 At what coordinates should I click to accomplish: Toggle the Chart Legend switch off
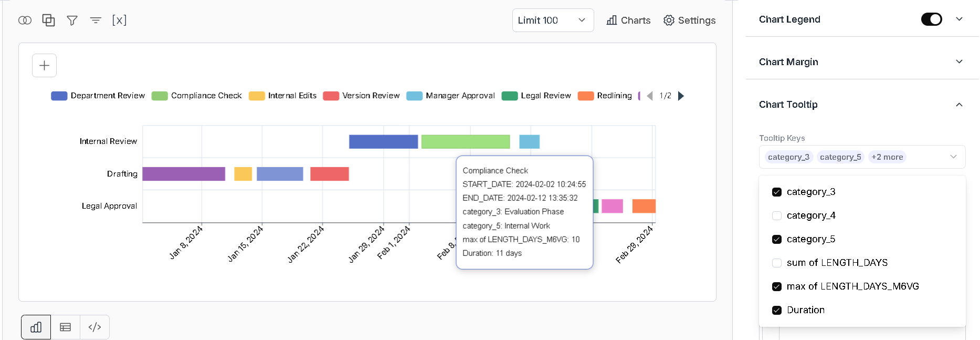932,19
